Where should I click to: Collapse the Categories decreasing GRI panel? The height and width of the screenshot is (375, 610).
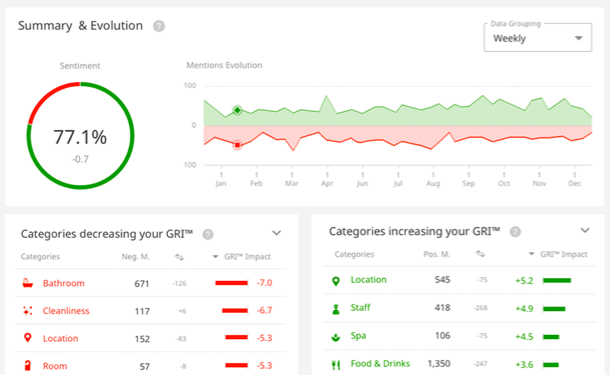[276, 233]
